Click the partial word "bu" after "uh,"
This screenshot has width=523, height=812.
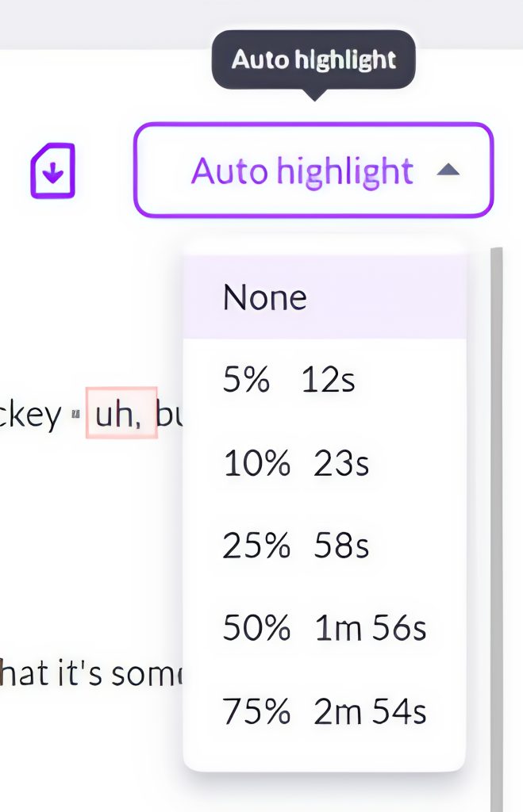(x=169, y=414)
